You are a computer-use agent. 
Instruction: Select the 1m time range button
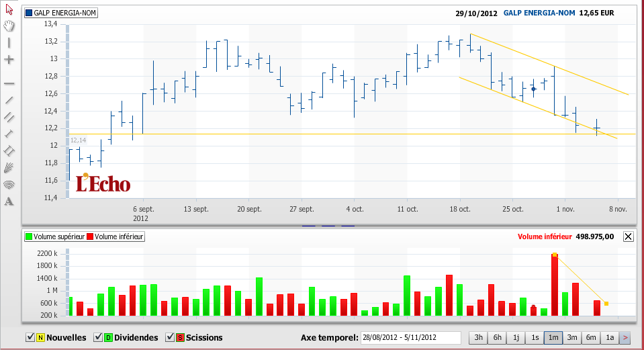tap(553, 338)
